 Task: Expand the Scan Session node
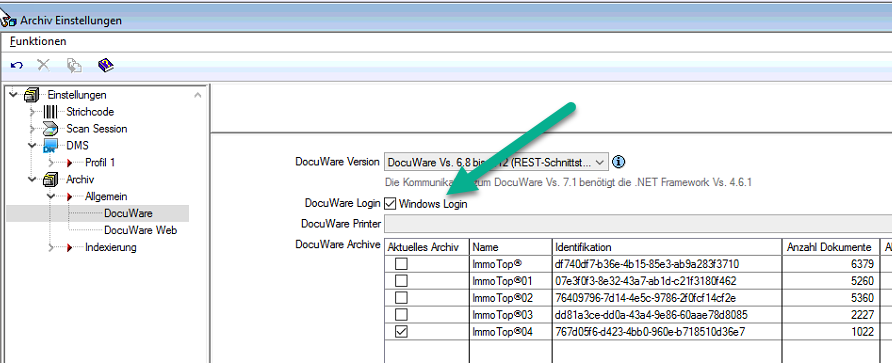pyautogui.click(x=33, y=129)
